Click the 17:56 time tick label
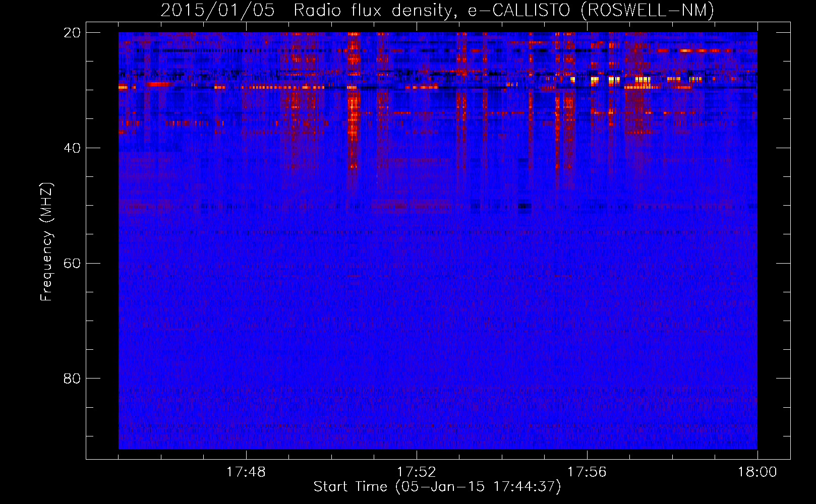The image size is (816, 504). point(587,472)
